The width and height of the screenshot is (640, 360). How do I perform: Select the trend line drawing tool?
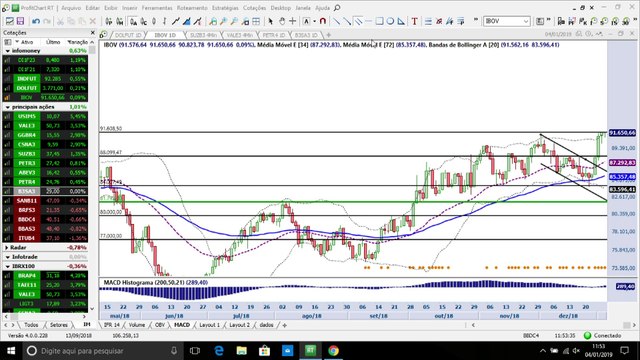[x=336, y=21]
